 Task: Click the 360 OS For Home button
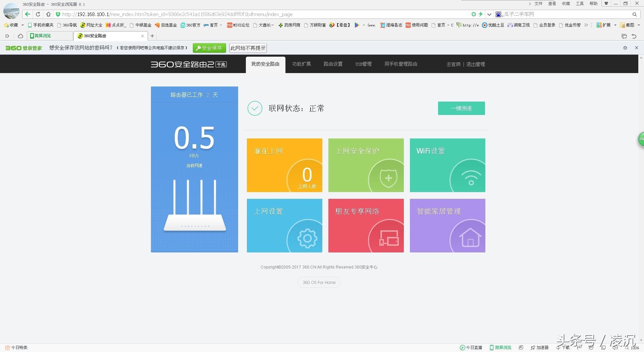click(319, 282)
